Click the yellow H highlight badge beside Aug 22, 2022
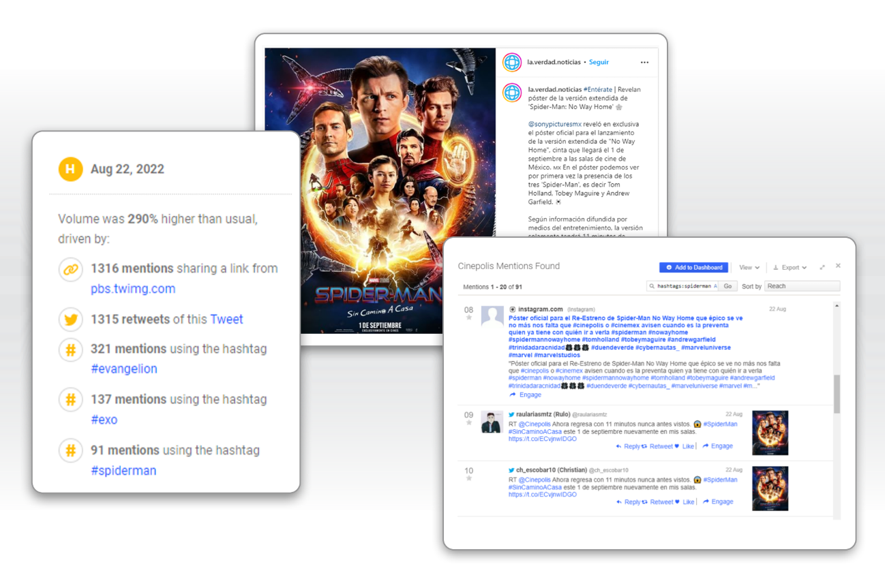 [70, 169]
